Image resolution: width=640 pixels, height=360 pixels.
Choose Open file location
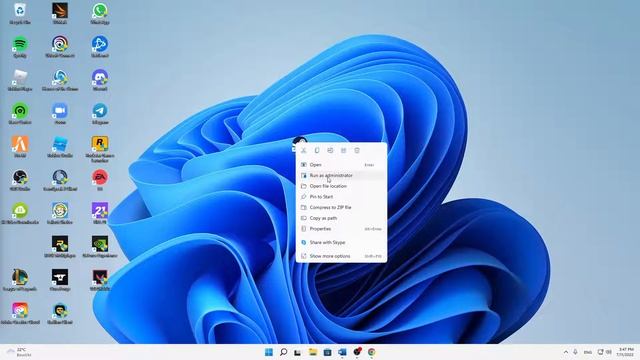pos(341,186)
